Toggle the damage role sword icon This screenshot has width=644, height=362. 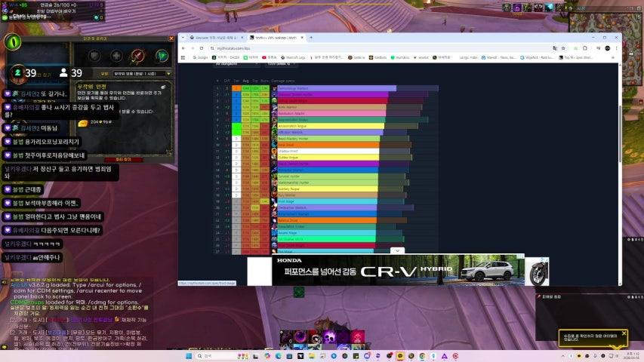point(137,55)
